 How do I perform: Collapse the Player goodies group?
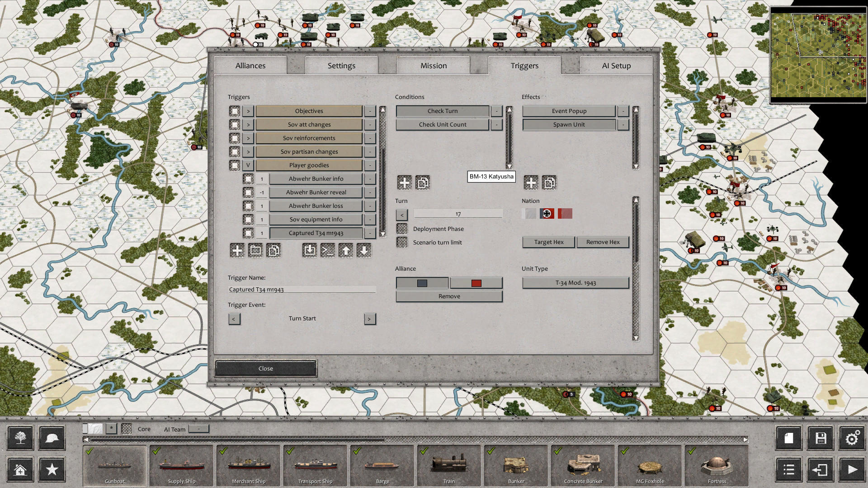pos(248,165)
